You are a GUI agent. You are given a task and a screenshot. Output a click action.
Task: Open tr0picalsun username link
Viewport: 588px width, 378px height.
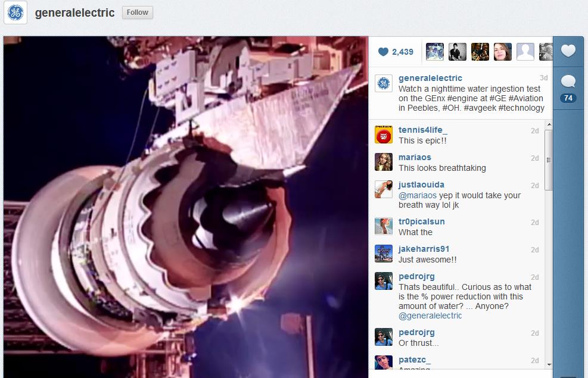(x=422, y=221)
